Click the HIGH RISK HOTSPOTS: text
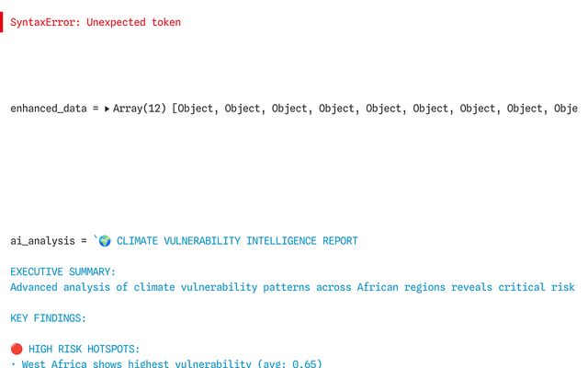This screenshot has width=588, height=368. click(85, 349)
